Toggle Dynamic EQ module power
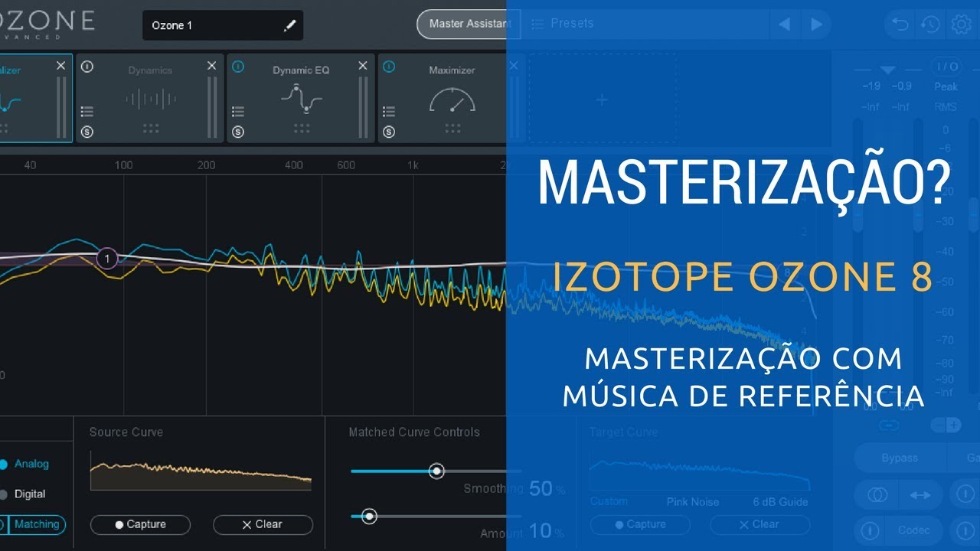Screen dimensions: 980x551 point(238,67)
